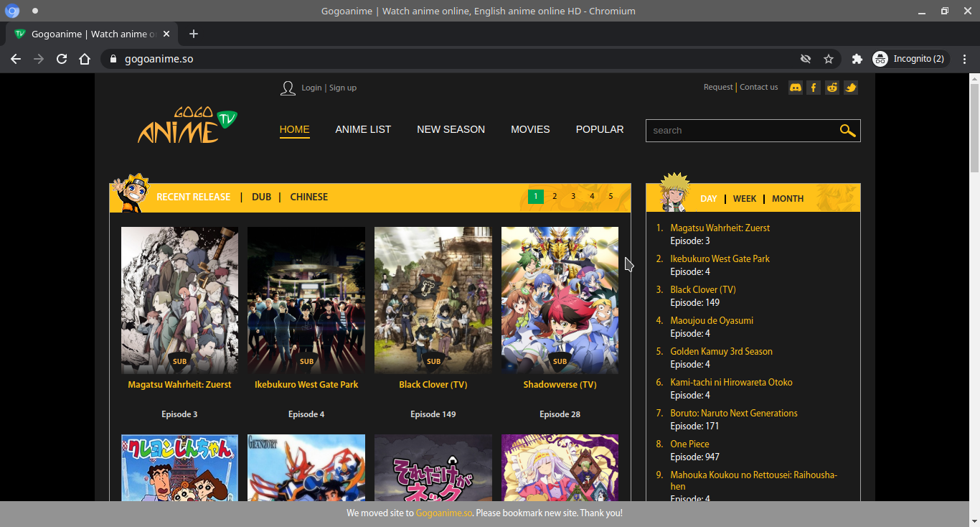Switch to the CHINESE tab
Viewport: 980px width, 527px height.
[x=309, y=197]
